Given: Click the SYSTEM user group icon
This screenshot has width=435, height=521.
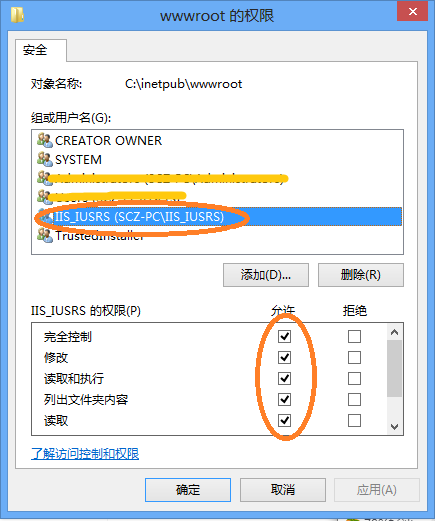Looking at the screenshot, I should [45, 159].
